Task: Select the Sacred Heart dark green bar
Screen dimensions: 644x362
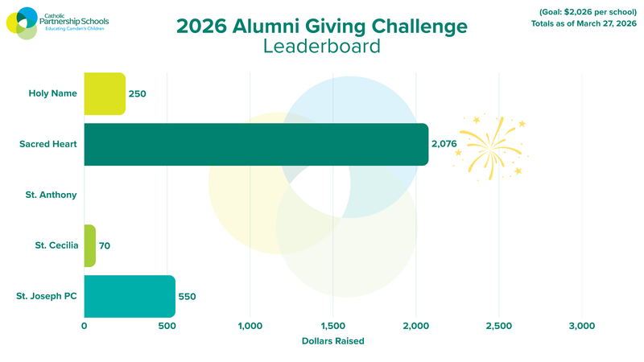Action: click(x=256, y=145)
